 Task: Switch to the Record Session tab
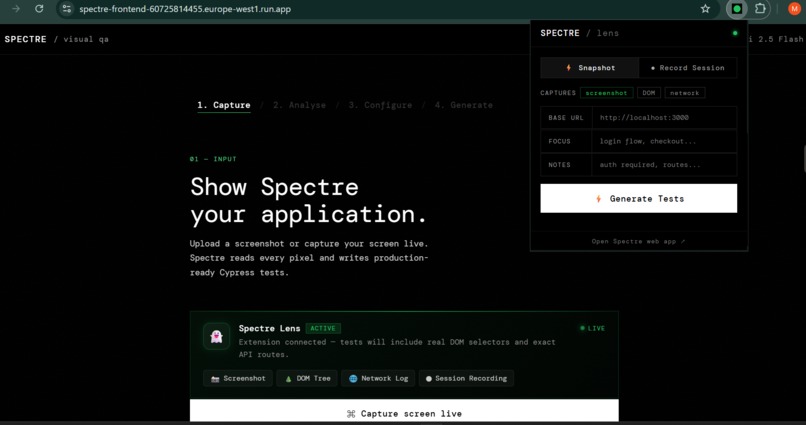pos(688,68)
